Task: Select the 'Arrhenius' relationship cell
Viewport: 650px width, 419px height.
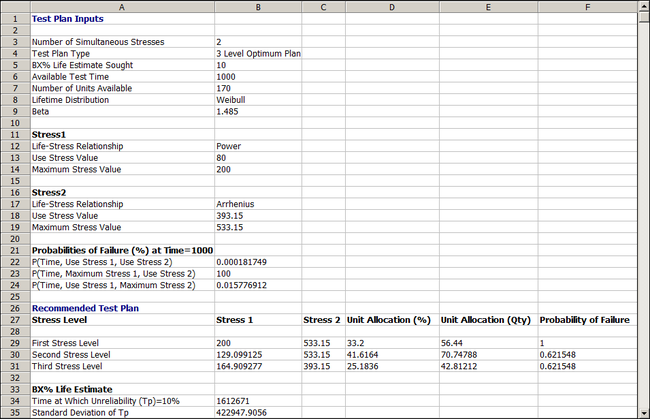Action: (258, 204)
